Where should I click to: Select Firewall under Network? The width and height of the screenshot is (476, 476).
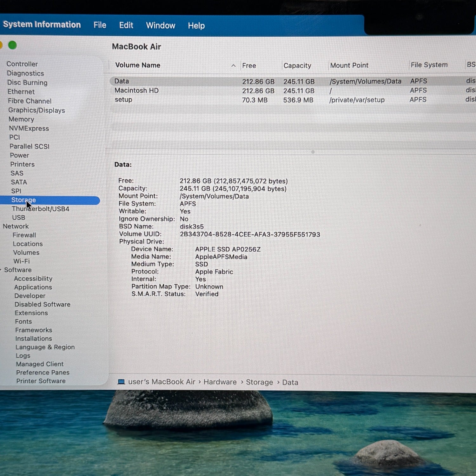24,235
